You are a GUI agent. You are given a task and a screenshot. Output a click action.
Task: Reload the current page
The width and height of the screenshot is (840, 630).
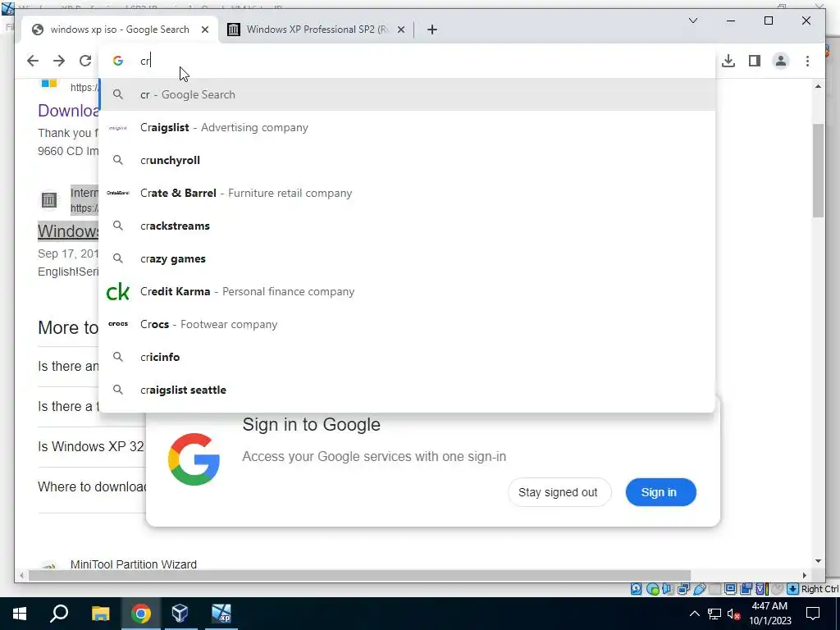coord(85,61)
